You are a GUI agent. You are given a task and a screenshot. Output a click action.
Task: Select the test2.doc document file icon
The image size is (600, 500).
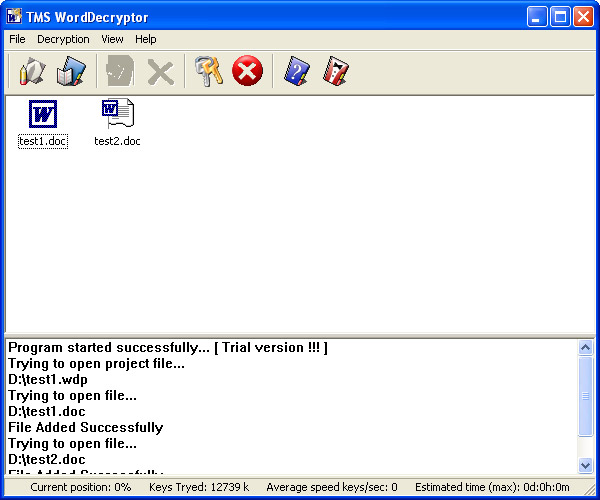[118, 113]
